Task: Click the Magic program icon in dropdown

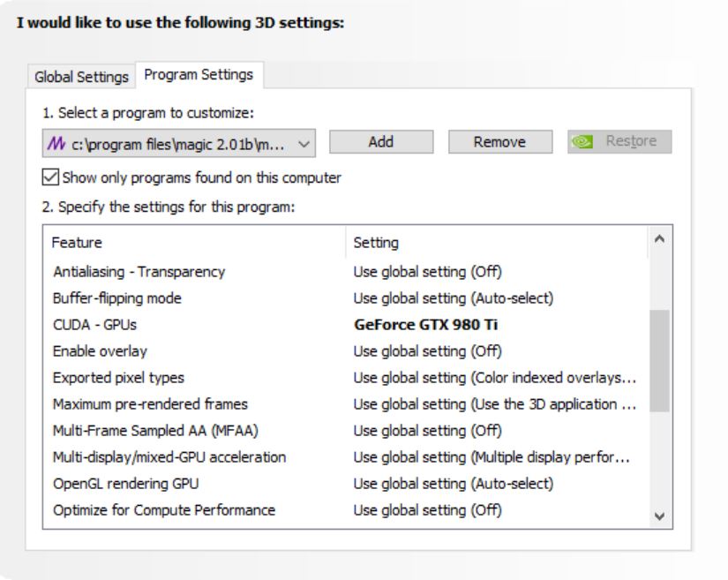Action: (56, 144)
